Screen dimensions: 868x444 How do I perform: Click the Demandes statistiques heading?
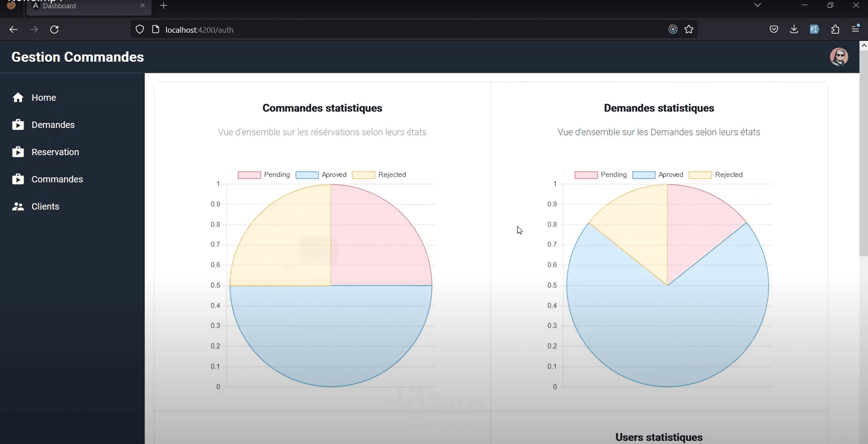(659, 108)
